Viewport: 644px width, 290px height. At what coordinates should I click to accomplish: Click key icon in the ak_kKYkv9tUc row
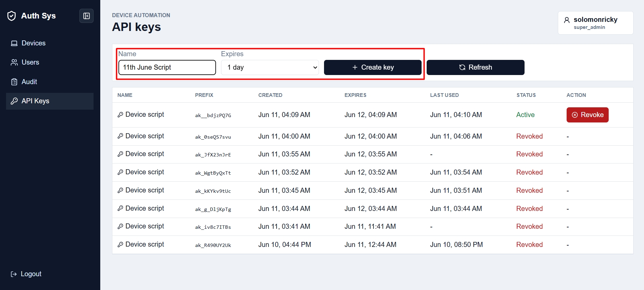(120, 190)
